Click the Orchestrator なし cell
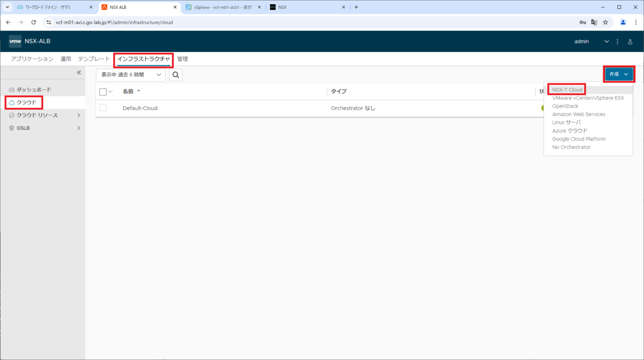644x360 pixels. (x=353, y=108)
